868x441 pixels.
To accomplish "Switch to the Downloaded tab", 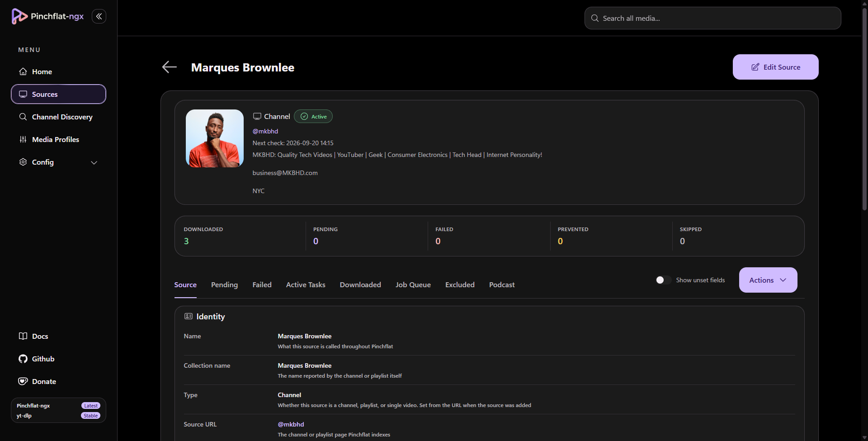I will coord(360,285).
